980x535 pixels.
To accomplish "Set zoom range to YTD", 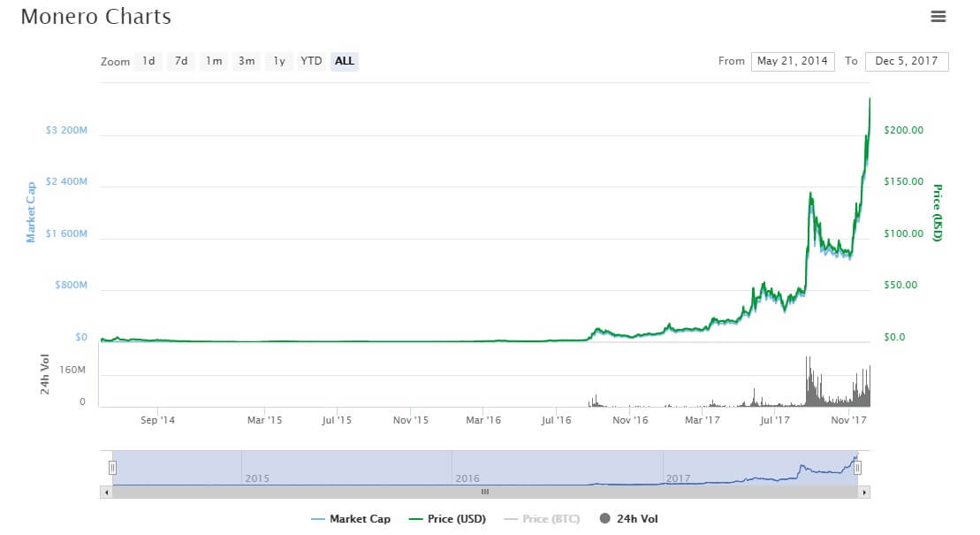I will 311,61.
